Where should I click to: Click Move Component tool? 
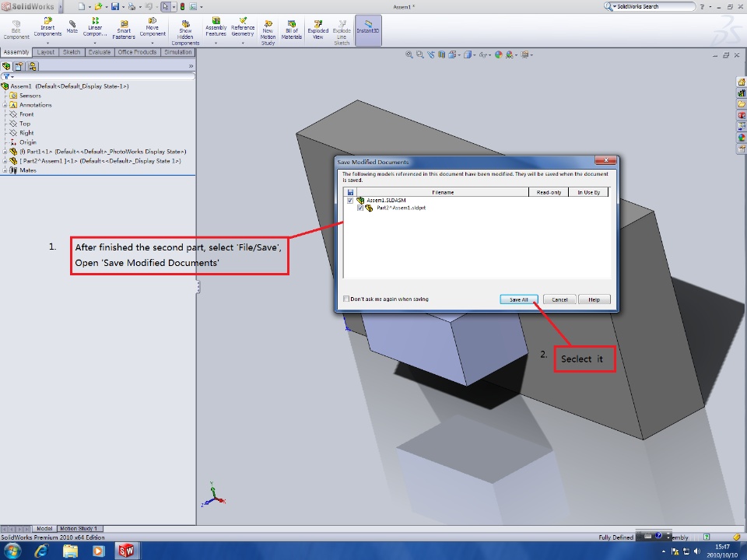pos(153,27)
